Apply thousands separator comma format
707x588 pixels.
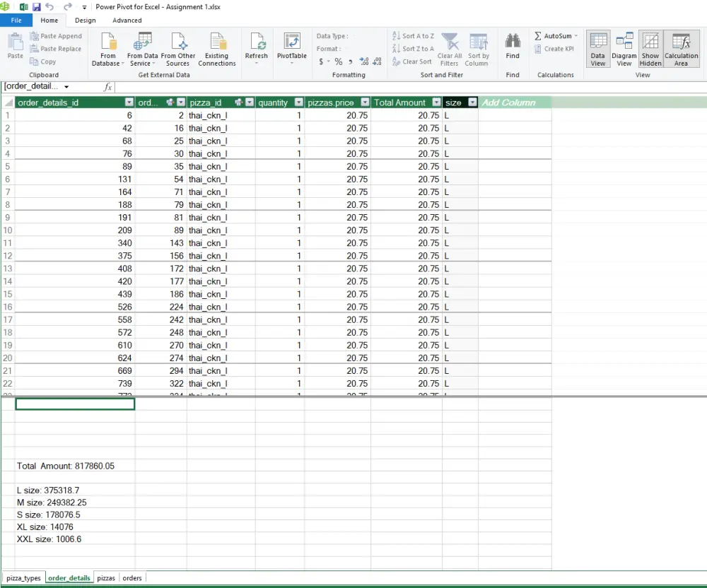pos(351,61)
